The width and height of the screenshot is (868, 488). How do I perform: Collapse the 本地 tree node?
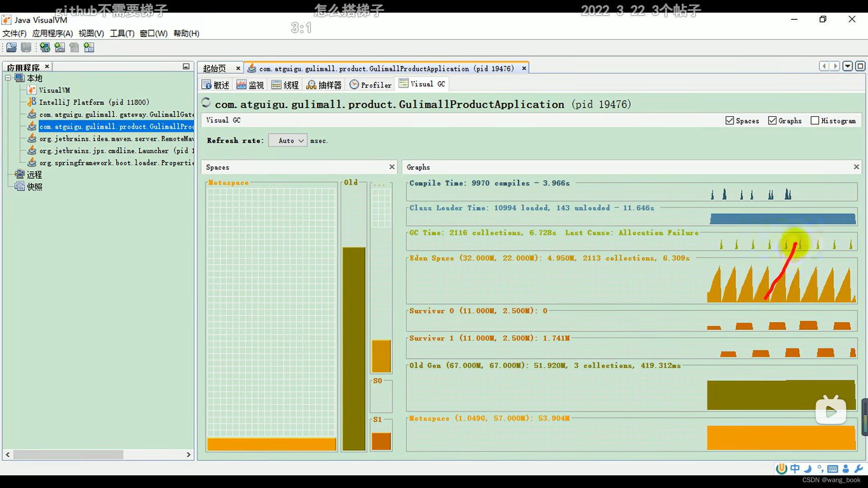point(8,78)
